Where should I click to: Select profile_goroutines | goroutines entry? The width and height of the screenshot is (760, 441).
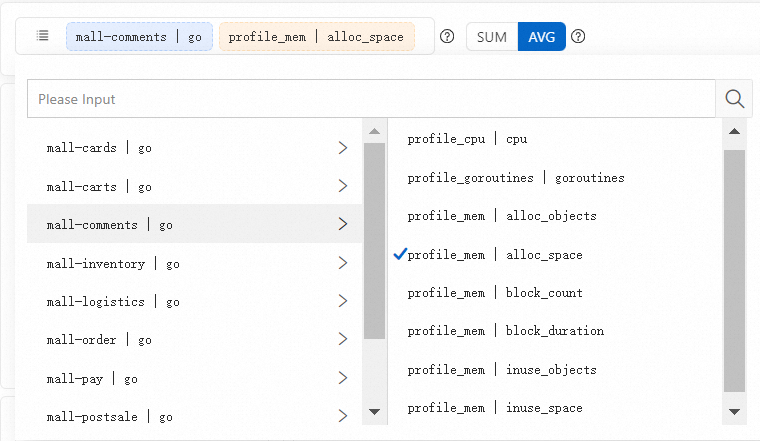coord(515,178)
